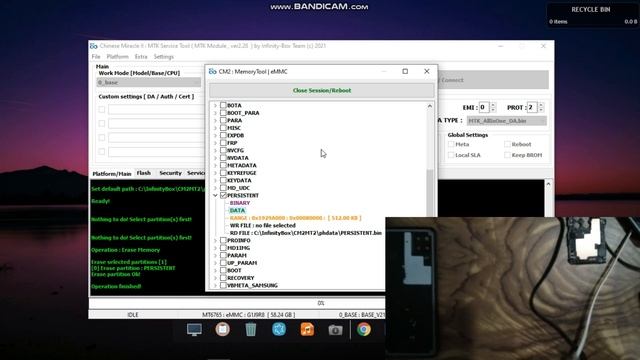Open the trash bin icon in dock
Image resolution: width=640 pixels, height=360 pixels.
tap(251, 329)
